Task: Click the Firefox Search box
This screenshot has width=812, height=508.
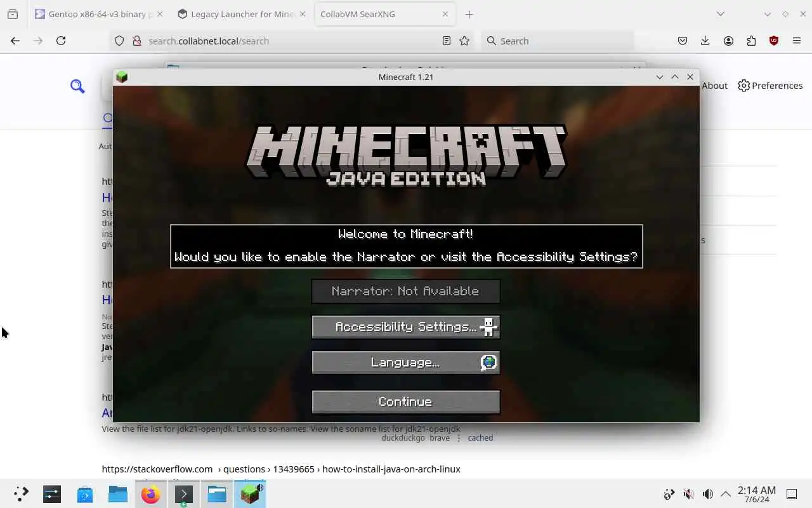Action: tap(557, 41)
